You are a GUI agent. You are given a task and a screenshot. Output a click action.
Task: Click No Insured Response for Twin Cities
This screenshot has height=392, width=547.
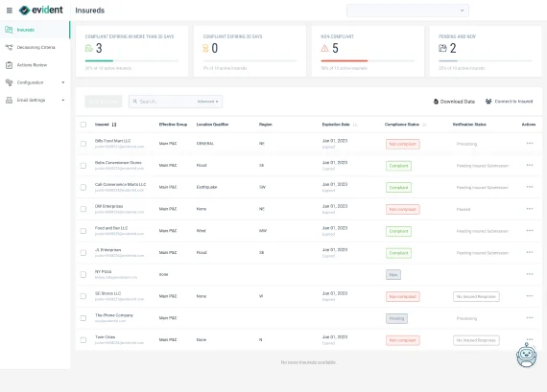(x=476, y=340)
